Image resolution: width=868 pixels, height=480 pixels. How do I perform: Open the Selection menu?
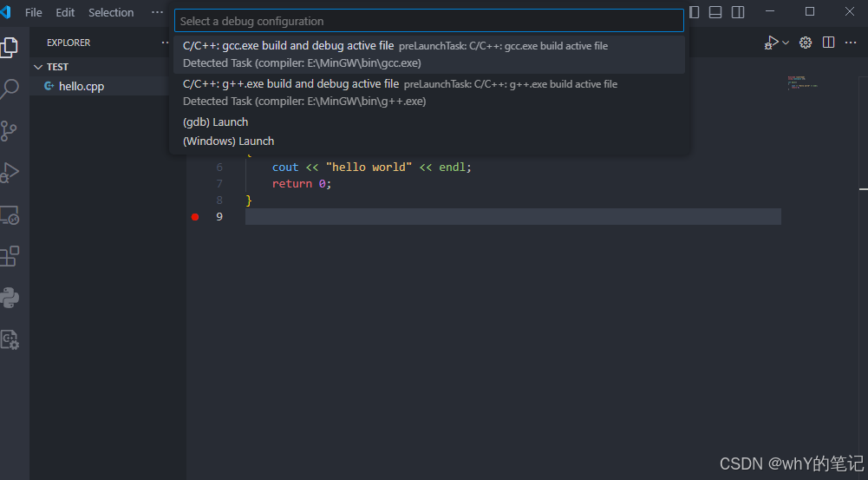point(111,12)
